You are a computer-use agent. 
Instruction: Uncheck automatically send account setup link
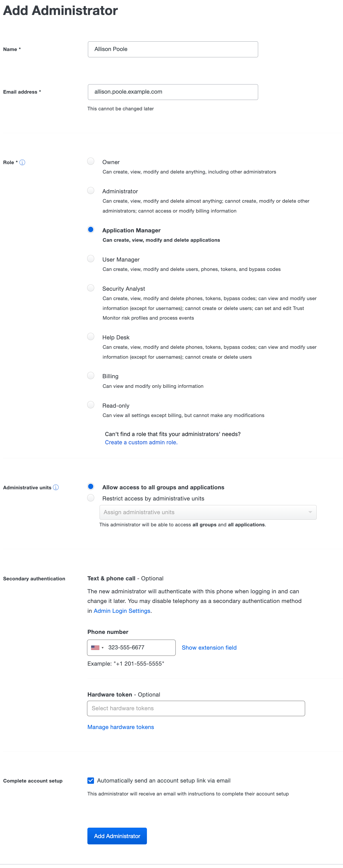[x=90, y=780]
